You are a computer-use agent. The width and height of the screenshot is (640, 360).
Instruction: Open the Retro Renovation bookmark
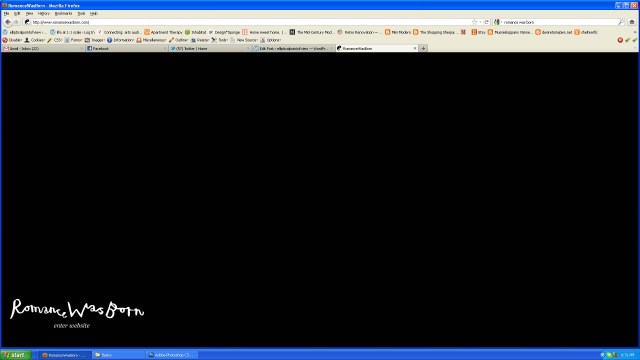pyautogui.click(x=360, y=32)
